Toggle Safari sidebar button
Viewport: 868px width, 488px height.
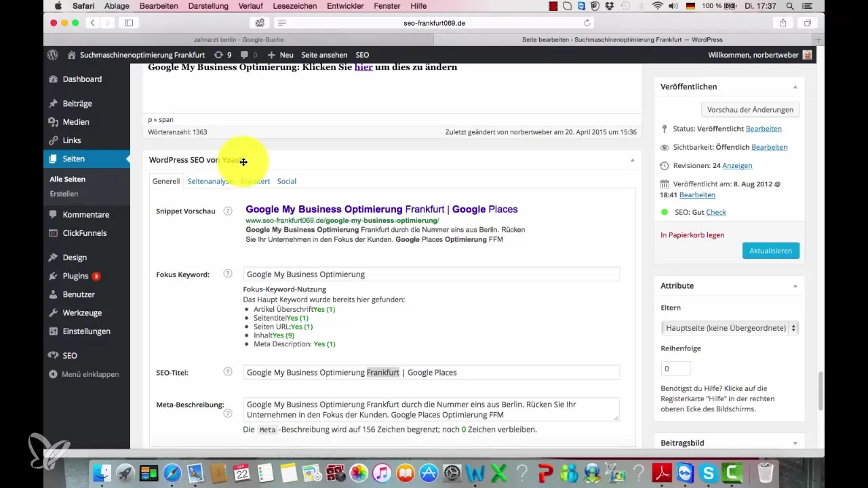[129, 22]
